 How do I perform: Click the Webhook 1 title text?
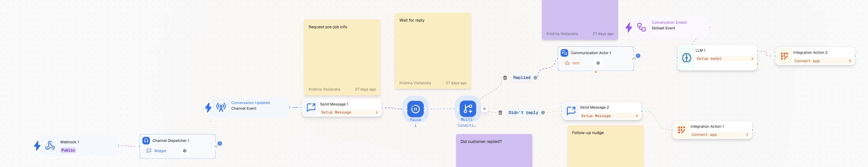(69, 142)
